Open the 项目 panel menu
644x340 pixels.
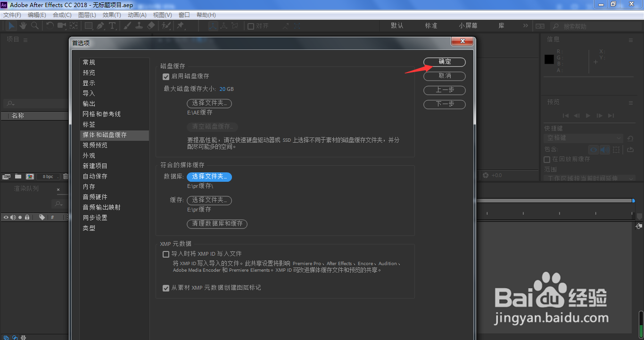(25, 40)
